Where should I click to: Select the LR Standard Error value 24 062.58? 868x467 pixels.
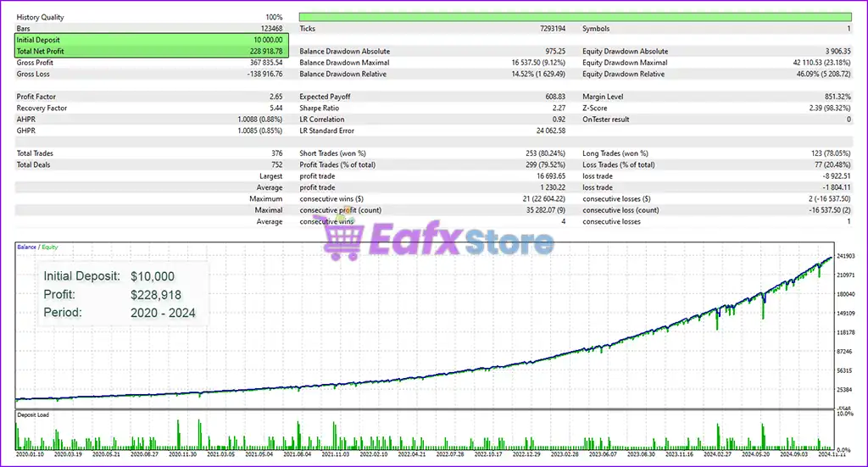[551, 131]
